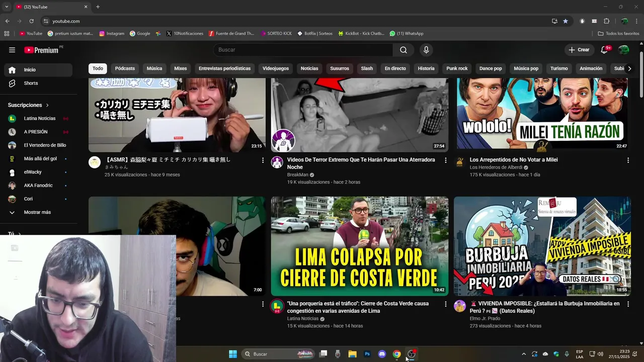Bookmark this page with the star icon
This screenshot has height=362, width=644.
pos(566,21)
